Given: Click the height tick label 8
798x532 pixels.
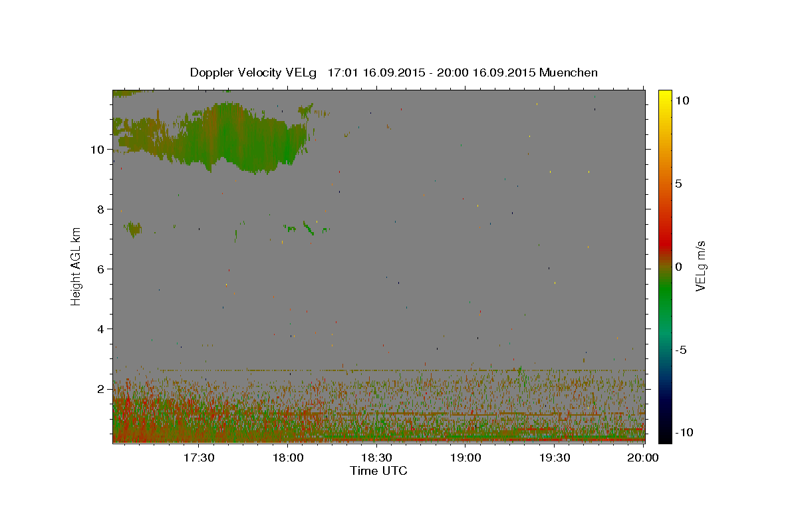Looking at the screenshot, I should coord(100,209).
